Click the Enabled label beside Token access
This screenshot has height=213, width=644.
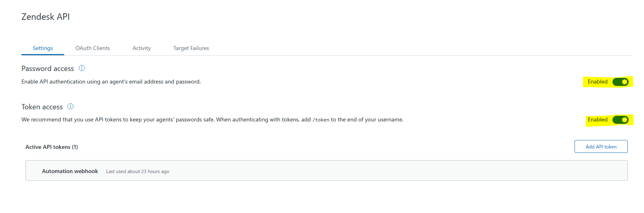[x=598, y=120]
